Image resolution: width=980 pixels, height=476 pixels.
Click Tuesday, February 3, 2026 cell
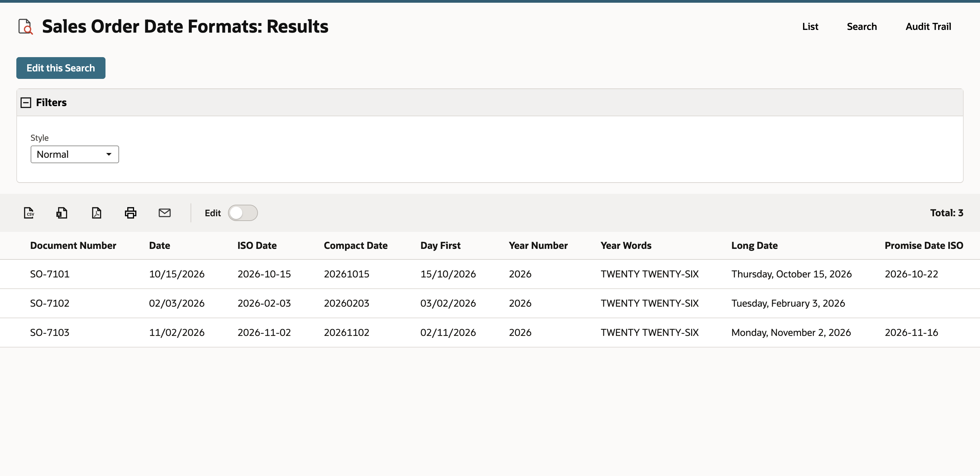click(788, 303)
